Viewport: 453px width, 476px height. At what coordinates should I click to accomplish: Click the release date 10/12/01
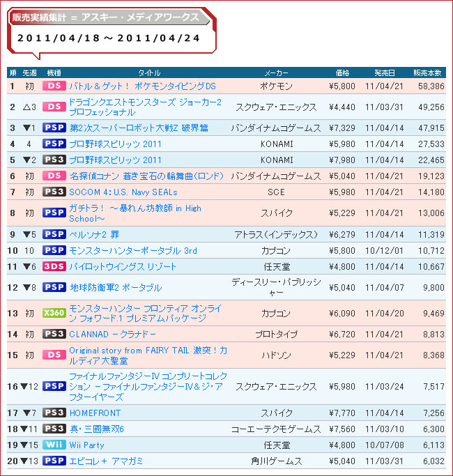(x=385, y=251)
